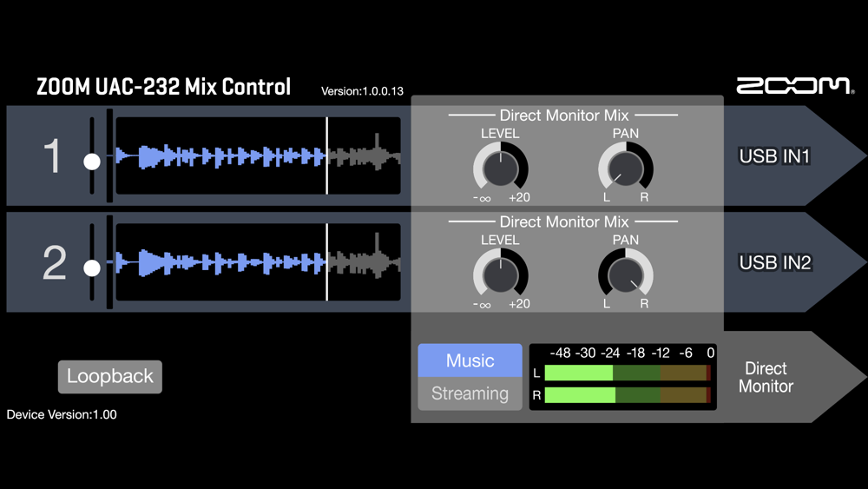Click the channel 1 PAN knob
The width and height of the screenshot is (868, 489).
tap(626, 169)
